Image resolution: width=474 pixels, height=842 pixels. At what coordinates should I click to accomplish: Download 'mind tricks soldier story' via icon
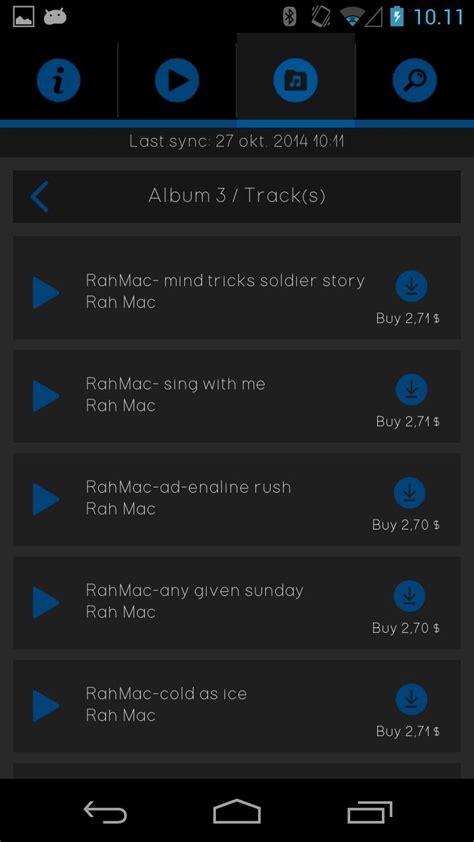412,286
